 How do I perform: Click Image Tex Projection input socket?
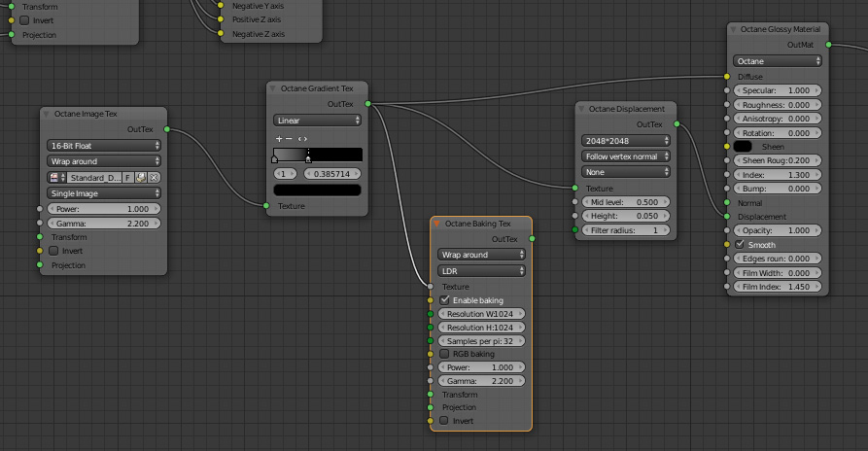tap(40, 265)
